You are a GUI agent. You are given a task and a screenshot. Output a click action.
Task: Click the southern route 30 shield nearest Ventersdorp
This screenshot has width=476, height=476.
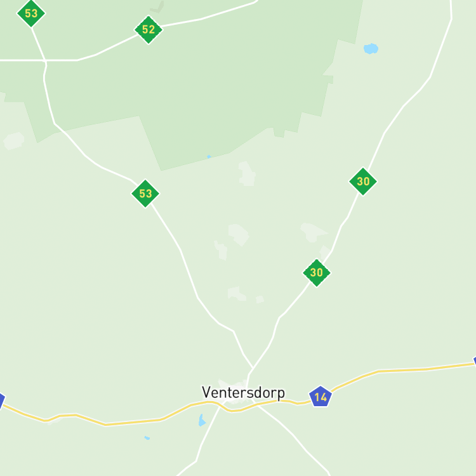click(x=317, y=273)
